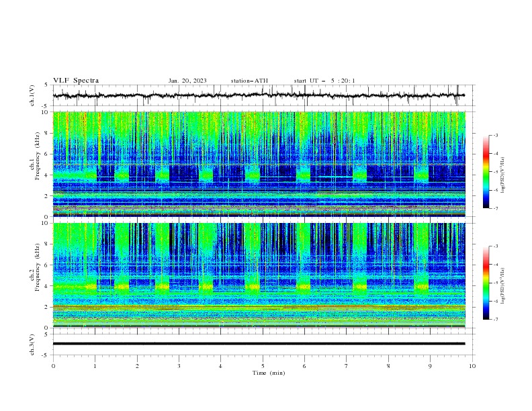Click the "0" tick on the time axis
This screenshot has height=411, width=532.
[53, 366]
